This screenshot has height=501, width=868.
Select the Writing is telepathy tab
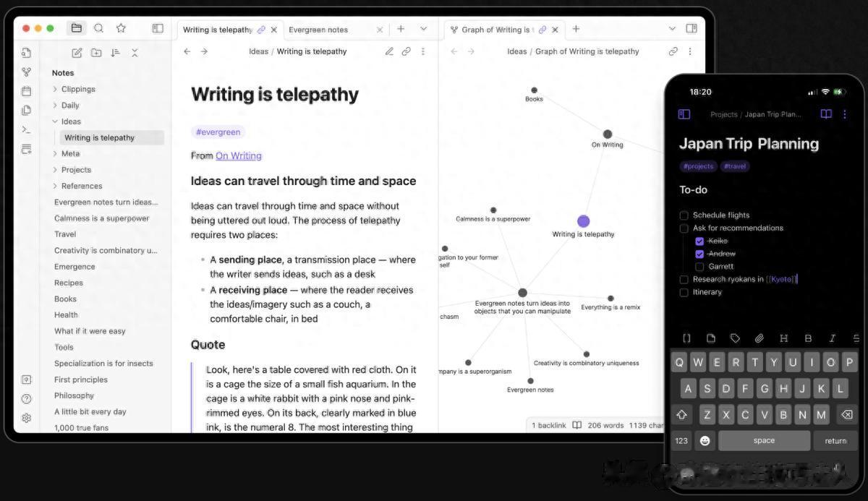click(x=218, y=30)
